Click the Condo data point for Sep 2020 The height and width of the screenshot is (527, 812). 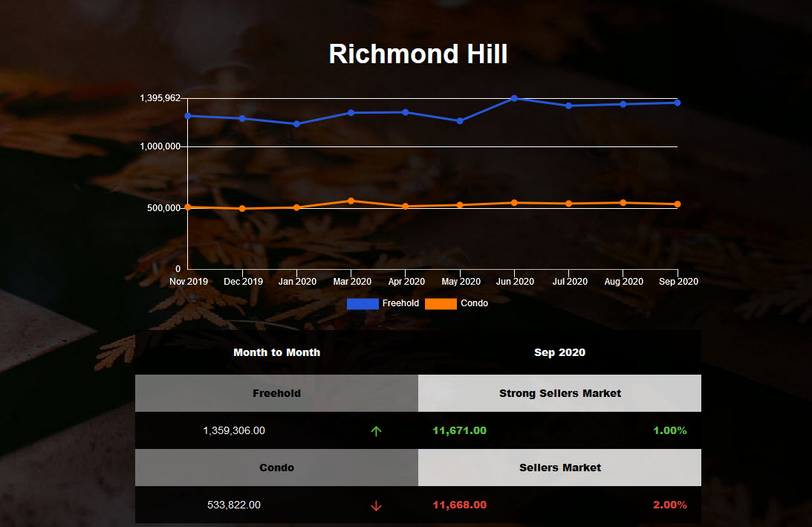[678, 204]
